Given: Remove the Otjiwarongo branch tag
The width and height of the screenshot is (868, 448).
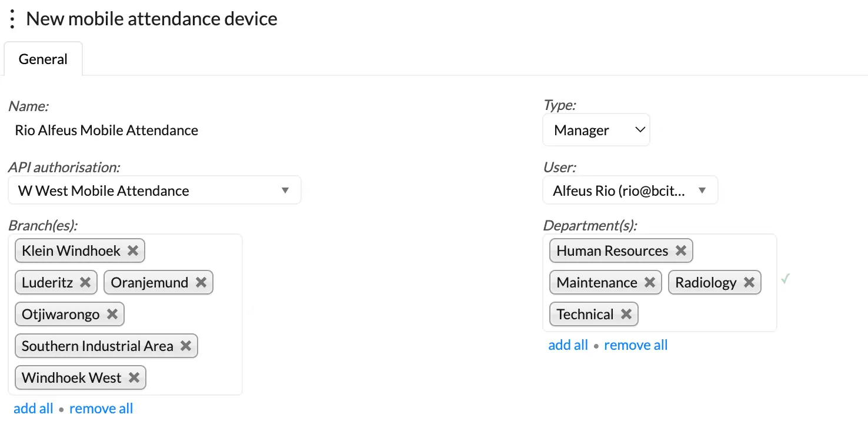Looking at the screenshot, I should click(x=112, y=314).
